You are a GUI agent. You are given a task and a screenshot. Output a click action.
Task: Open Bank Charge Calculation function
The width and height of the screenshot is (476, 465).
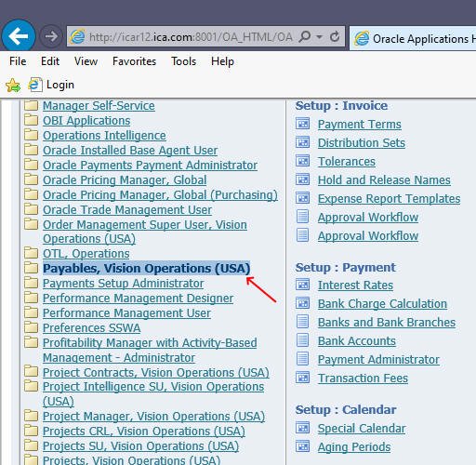[382, 304]
